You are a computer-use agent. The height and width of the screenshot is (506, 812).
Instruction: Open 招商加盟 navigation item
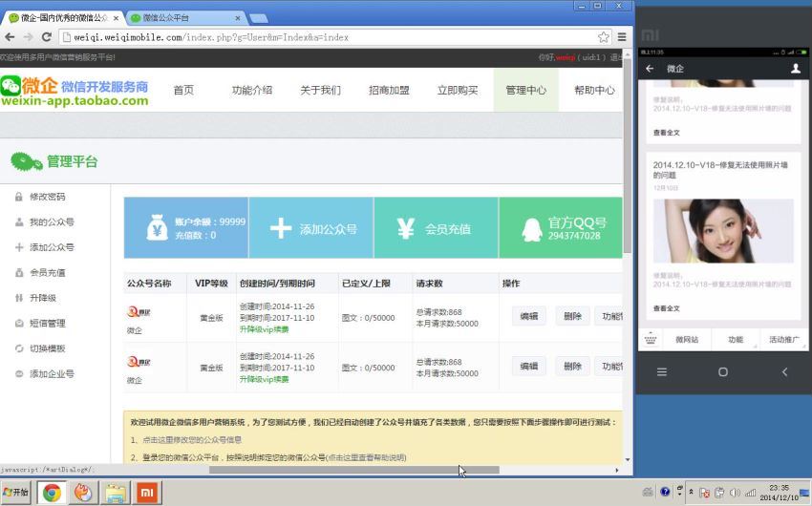click(389, 90)
